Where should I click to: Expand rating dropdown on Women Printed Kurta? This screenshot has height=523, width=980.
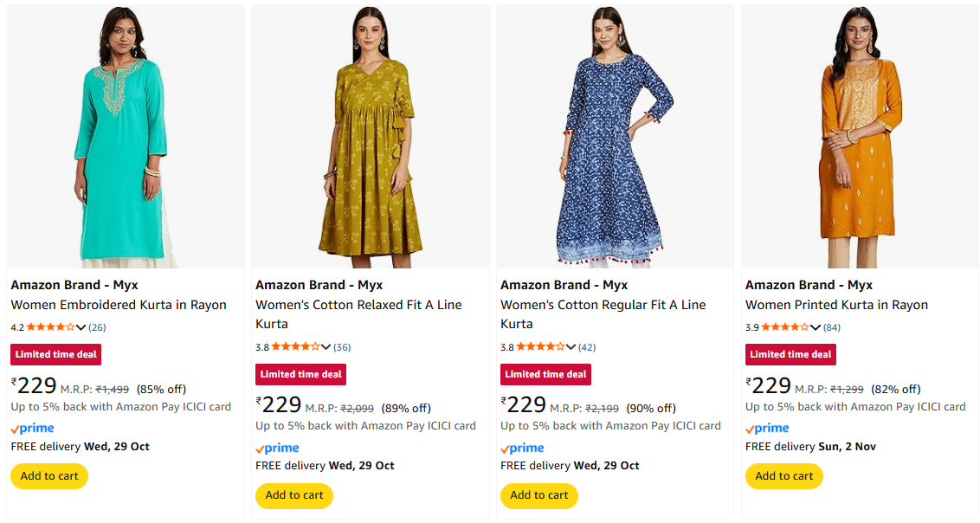(x=816, y=327)
